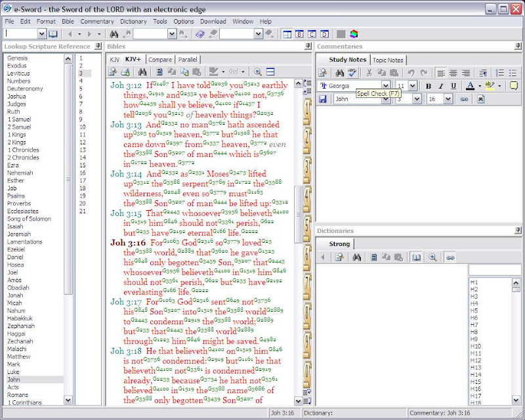The height and width of the screenshot is (420, 525).
Task: Open the highlight color dropdown arrow
Action: click(499, 86)
